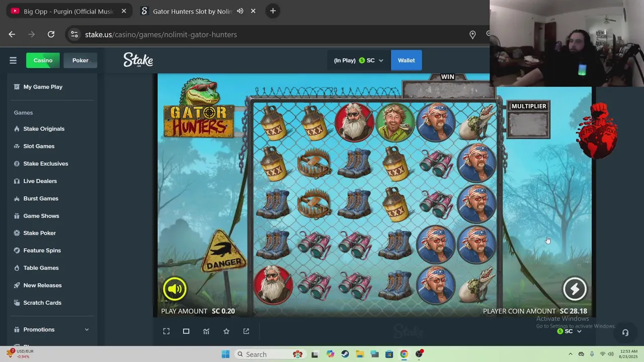This screenshot has width=644, height=362.
Task: Click the Stake logo
Action: (138, 60)
